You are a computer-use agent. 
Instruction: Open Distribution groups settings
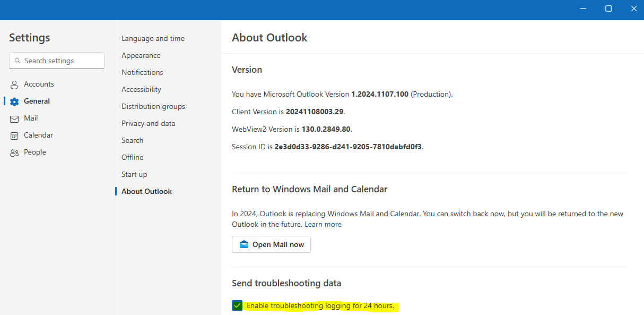153,106
